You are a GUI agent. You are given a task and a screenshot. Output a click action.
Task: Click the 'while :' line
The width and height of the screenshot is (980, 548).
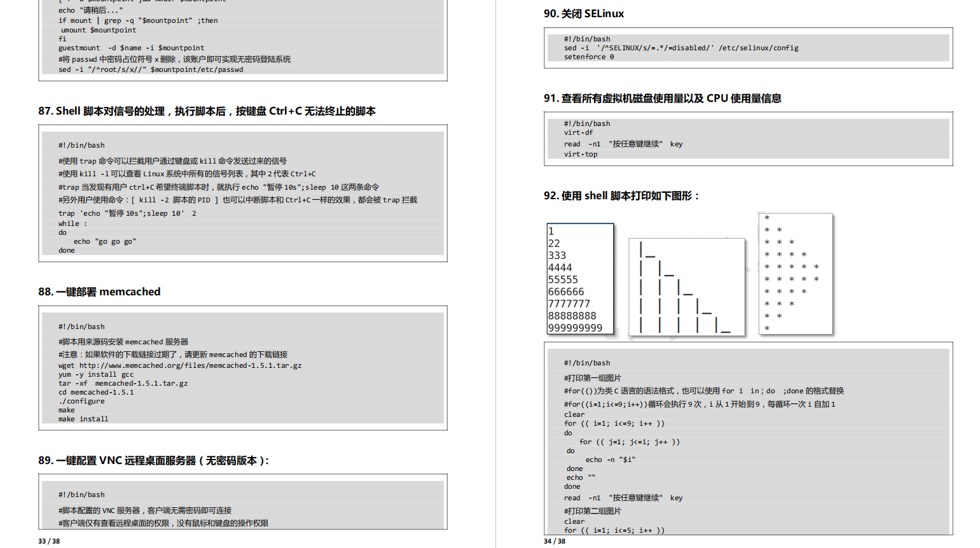click(72, 223)
